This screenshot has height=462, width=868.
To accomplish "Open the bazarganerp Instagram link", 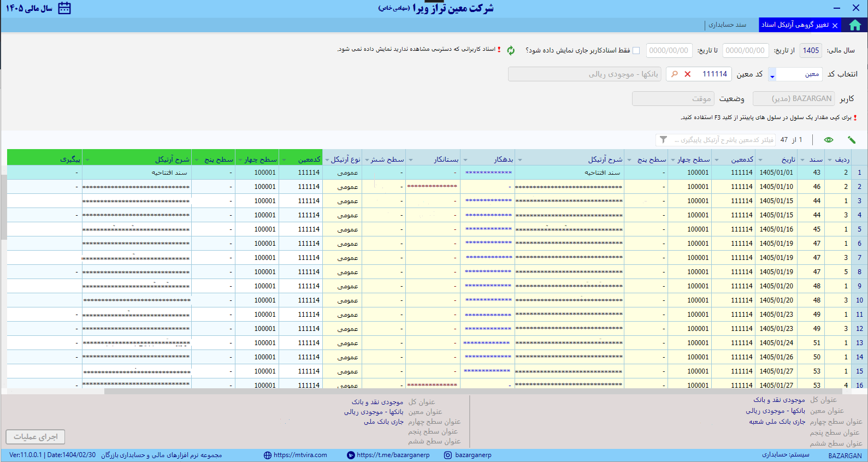I will click(473, 455).
